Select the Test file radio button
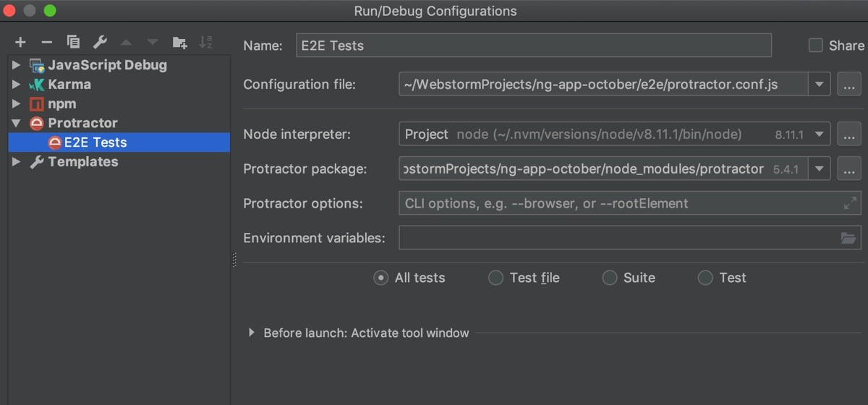The height and width of the screenshot is (405, 868). 495,278
